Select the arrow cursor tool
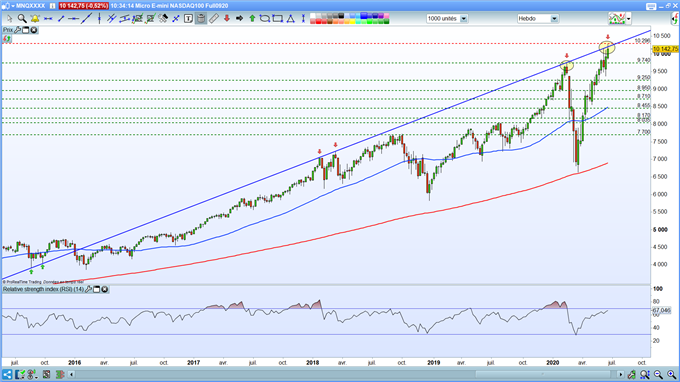 tap(9, 19)
